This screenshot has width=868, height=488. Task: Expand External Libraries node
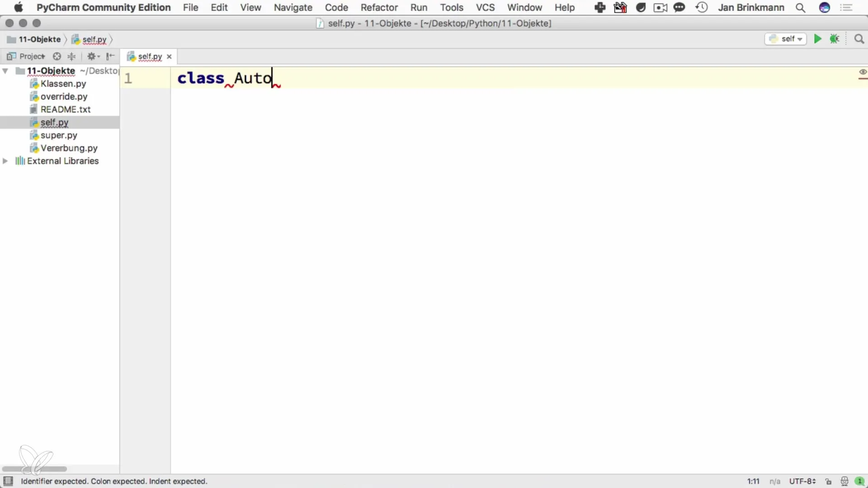[5, 161]
